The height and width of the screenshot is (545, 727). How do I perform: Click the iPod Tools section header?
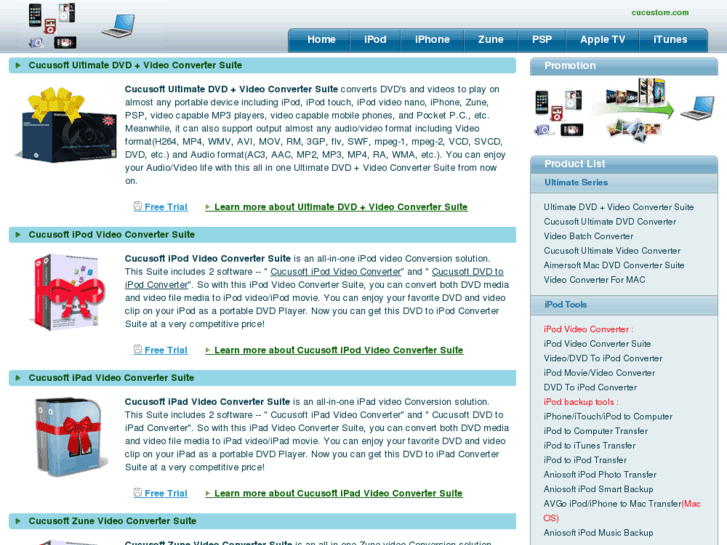[624, 305]
